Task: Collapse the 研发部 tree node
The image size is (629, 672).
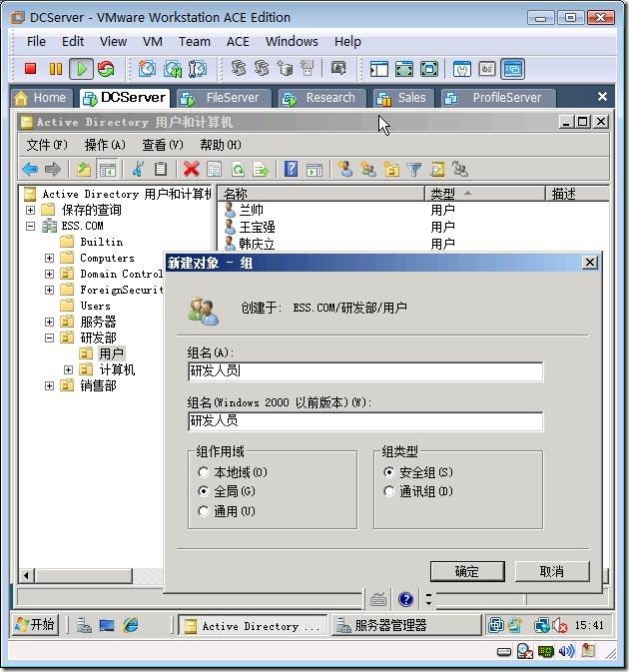Action: [x=49, y=338]
